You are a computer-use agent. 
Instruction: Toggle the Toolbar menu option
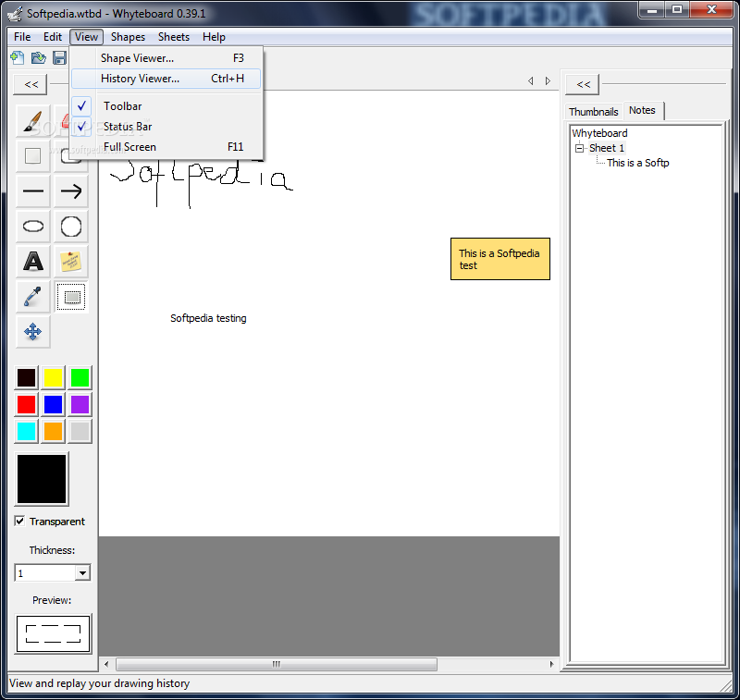(166, 106)
